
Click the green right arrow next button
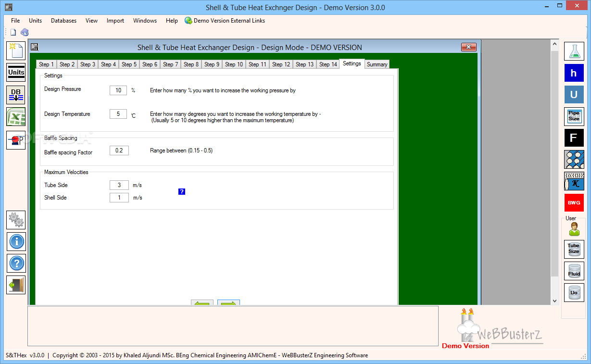point(228,303)
